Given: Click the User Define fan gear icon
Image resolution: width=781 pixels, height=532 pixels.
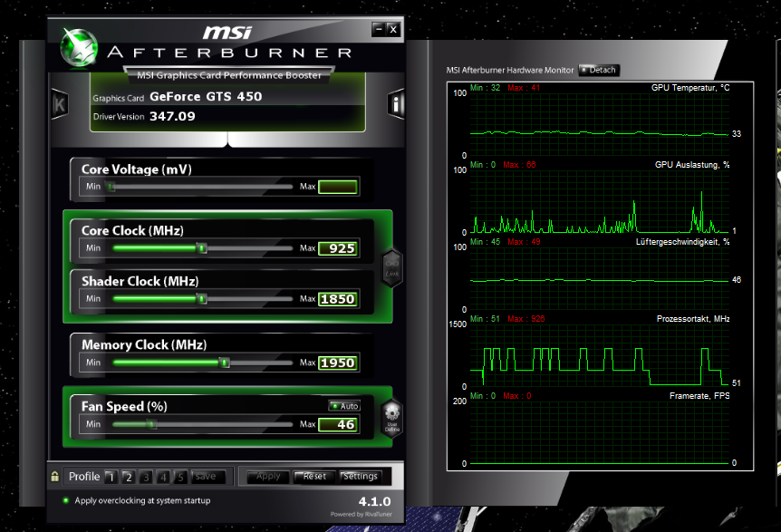Looking at the screenshot, I should [x=392, y=419].
